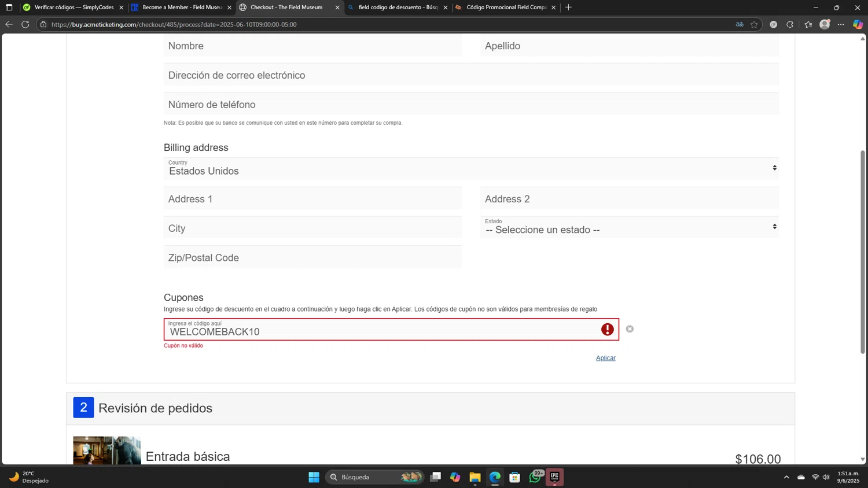Viewport: 868px width, 488px height.
Task: Click the red error icon in the coupon field
Action: point(607,329)
